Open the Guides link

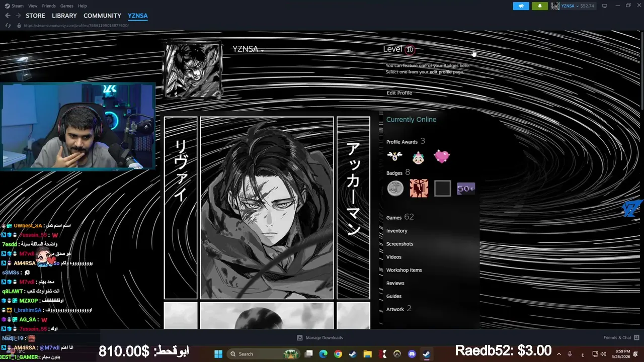click(x=393, y=296)
